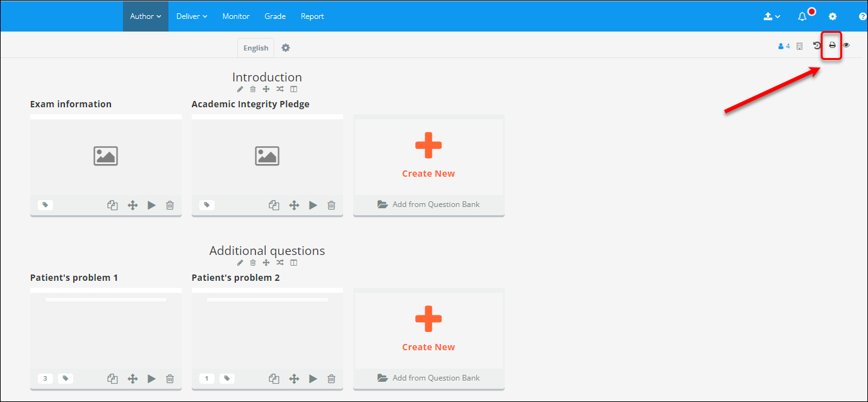
Task: Click the building icon next to contributors
Action: pyautogui.click(x=800, y=46)
